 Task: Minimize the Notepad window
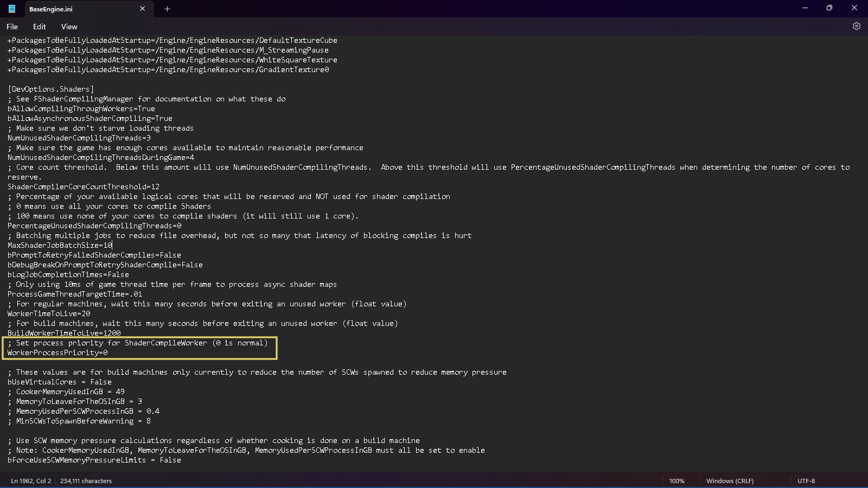point(805,8)
